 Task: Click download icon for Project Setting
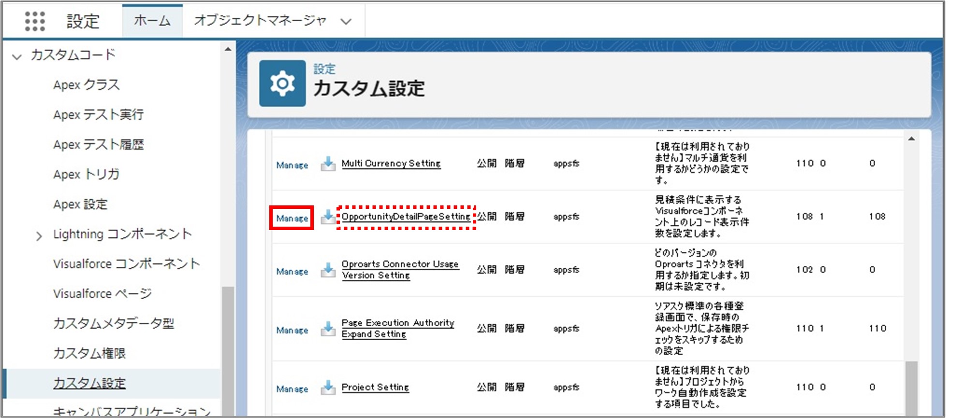point(328,387)
